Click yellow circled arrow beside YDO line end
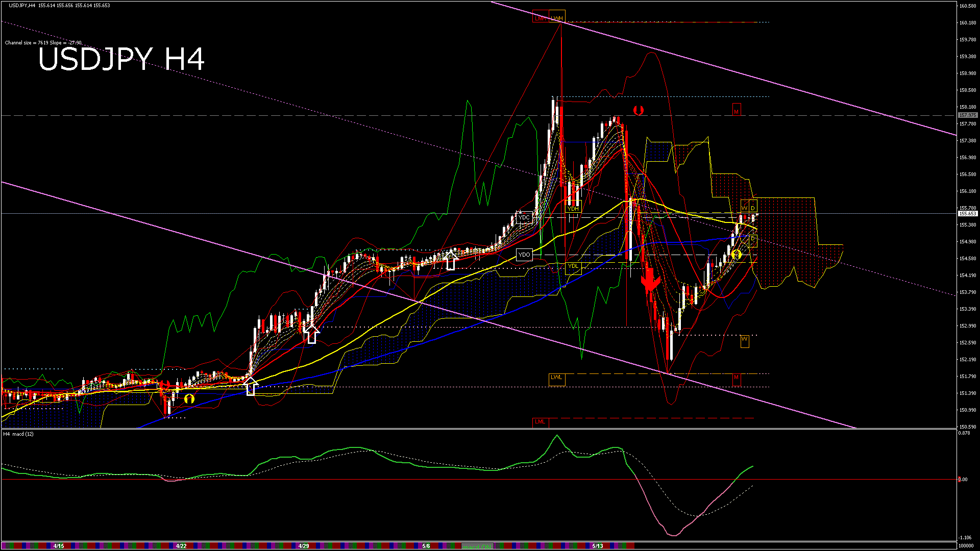 [736, 254]
